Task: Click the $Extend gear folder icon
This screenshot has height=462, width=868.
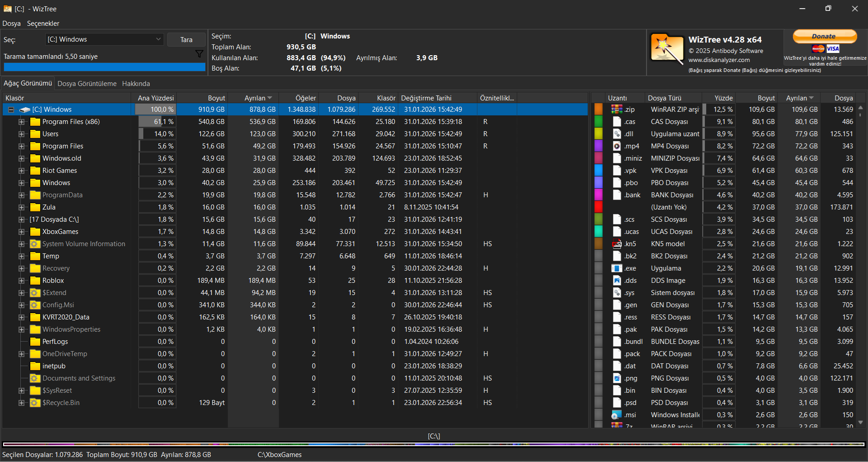Action: pyautogui.click(x=35, y=293)
